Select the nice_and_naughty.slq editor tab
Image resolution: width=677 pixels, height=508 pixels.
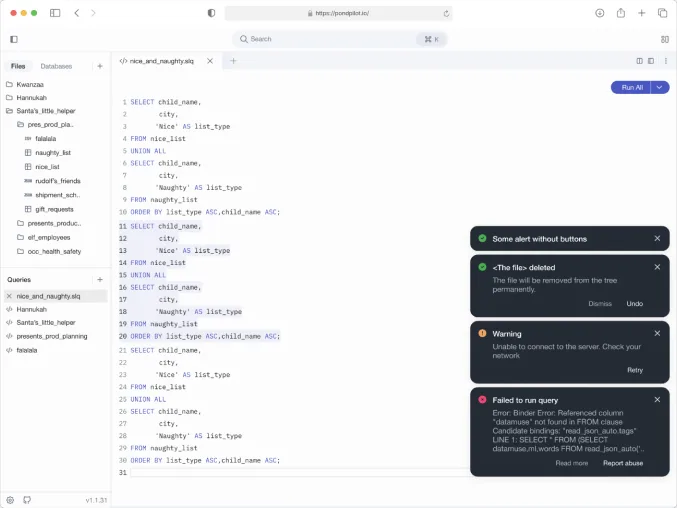coord(161,61)
